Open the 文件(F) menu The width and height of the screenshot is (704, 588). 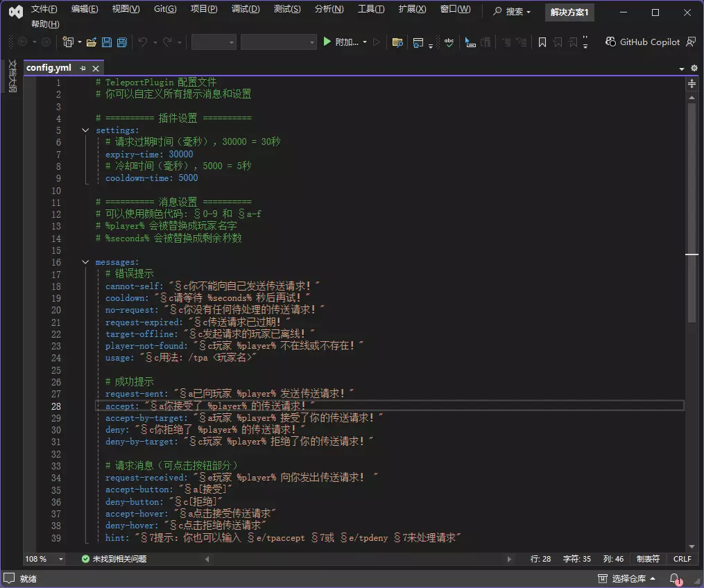pyautogui.click(x=44, y=9)
